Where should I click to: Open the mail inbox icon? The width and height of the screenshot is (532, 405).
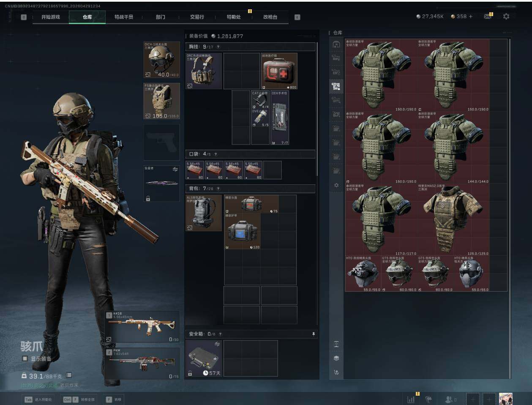(x=488, y=16)
